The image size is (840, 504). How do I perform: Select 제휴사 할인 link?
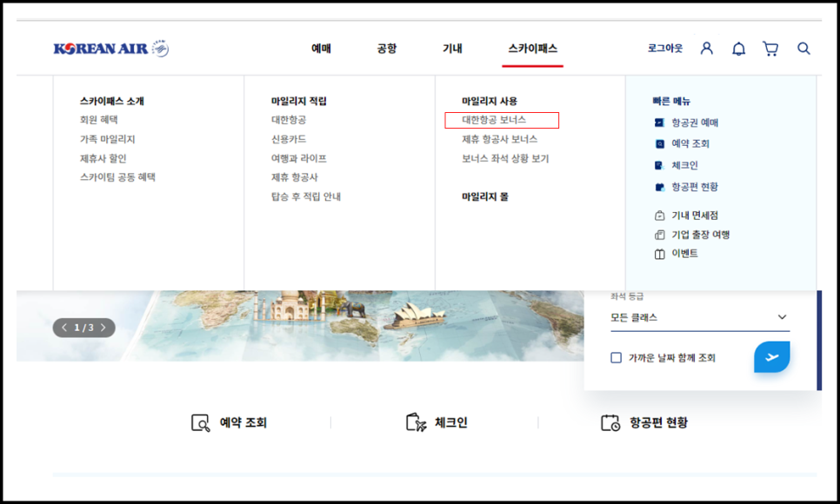(x=103, y=158)
